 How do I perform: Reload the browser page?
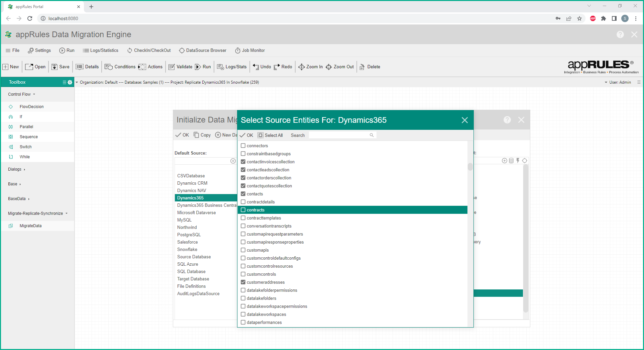click(30, 18)
